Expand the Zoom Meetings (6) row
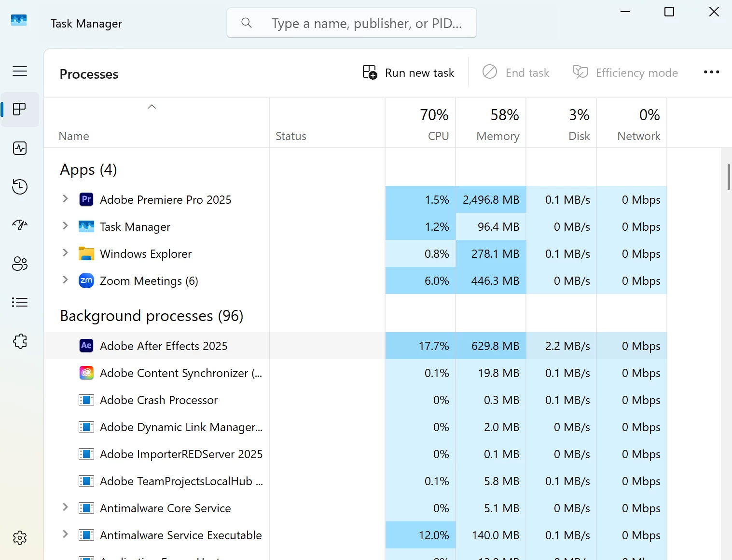This screenshot has width=732, height=560. (65, 280)
